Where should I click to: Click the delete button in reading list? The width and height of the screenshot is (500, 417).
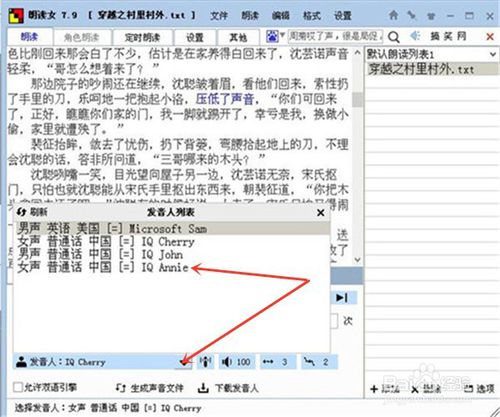coord(426,389)
